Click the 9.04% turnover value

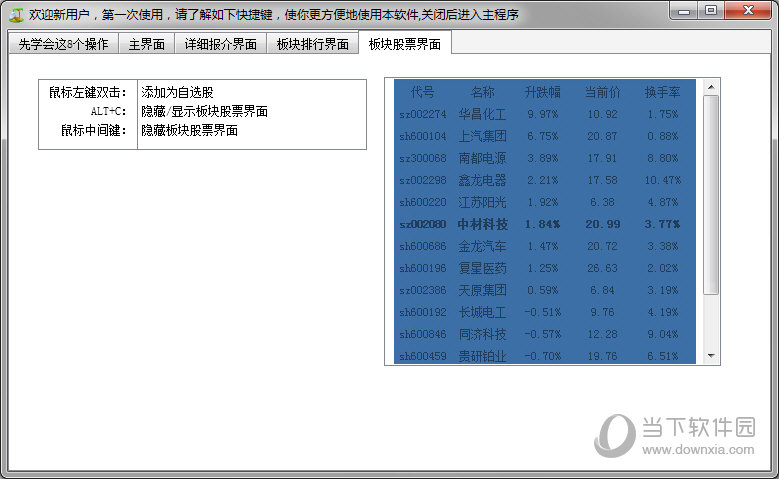[x=662, y=334]
